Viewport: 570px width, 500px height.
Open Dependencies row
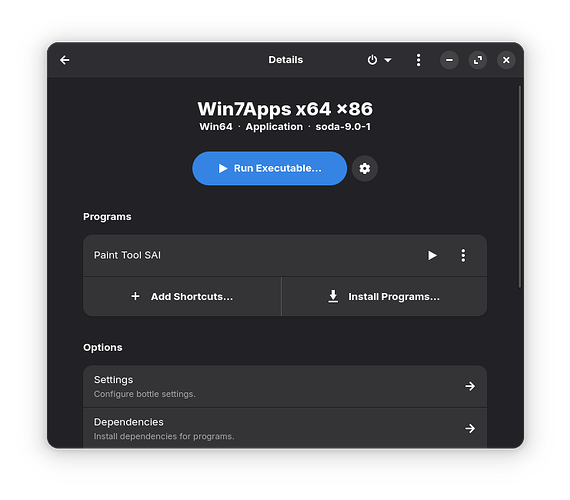285,428
